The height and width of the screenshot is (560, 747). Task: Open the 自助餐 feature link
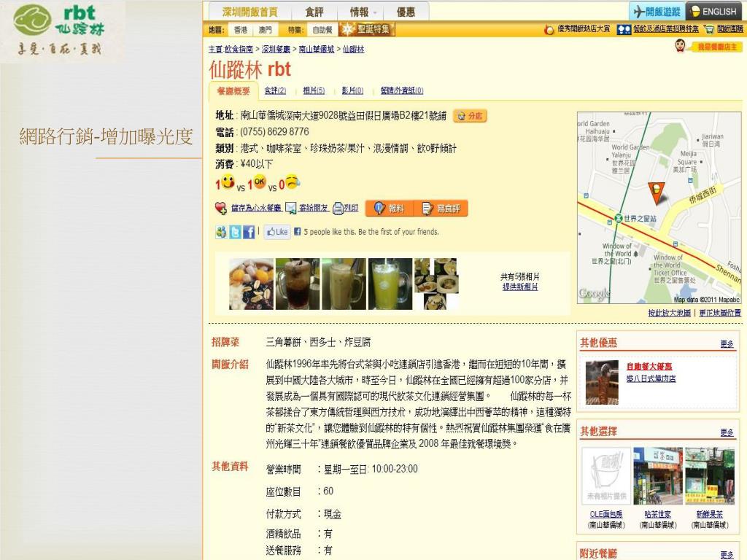click(x=322, y=30)
